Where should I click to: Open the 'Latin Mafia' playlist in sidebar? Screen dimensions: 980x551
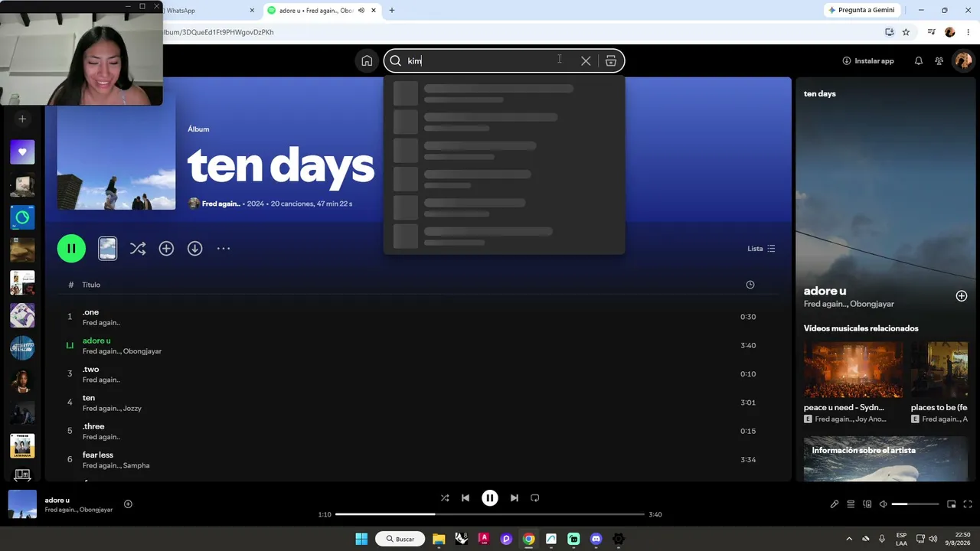22,446
